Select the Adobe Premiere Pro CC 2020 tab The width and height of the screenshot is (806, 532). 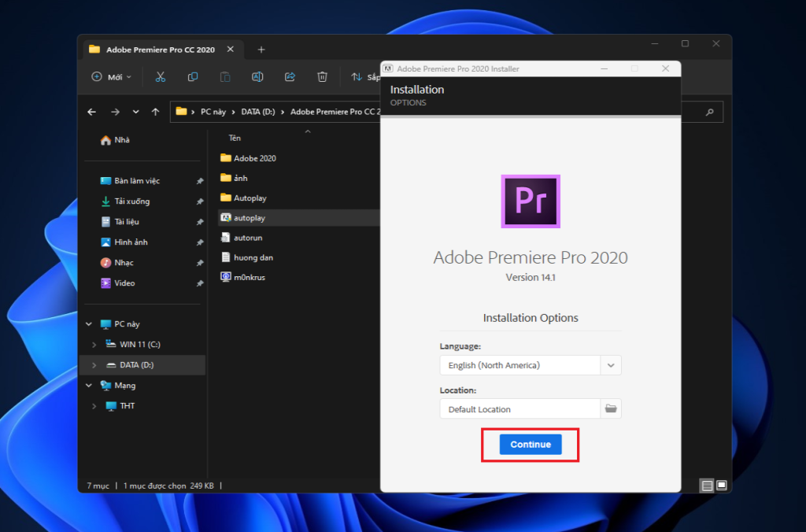(x=161, y=50)
